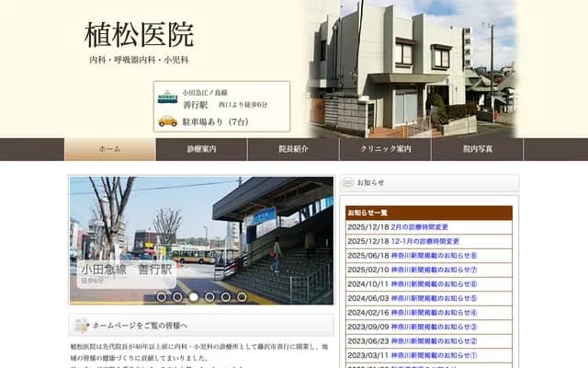Open 神奈川新聞掲載のお知らせ③ link

point(434,328)
